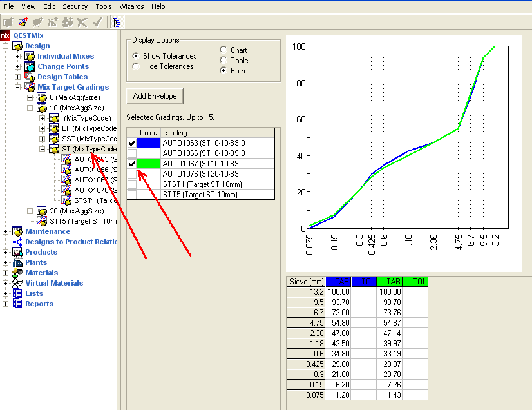Uncheck the AUTO1067 grading checkbox

[x=132, y=163]
